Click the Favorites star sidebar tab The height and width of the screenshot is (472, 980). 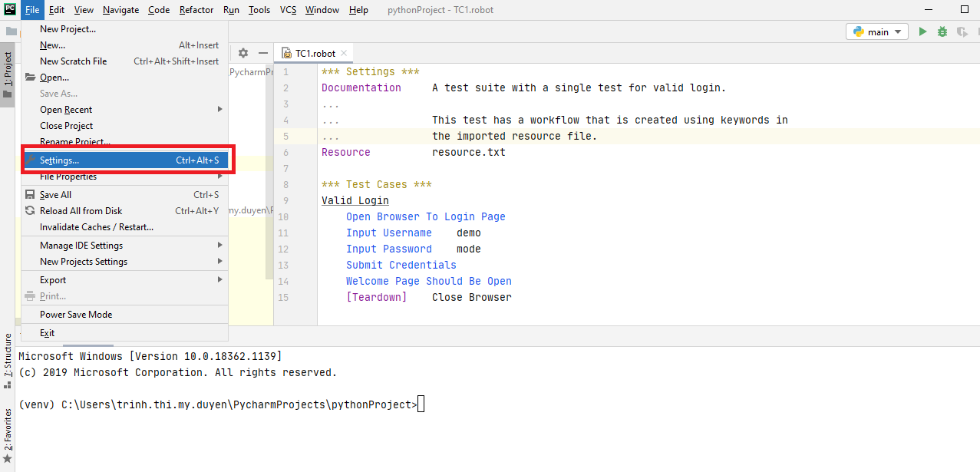(8, 434)
